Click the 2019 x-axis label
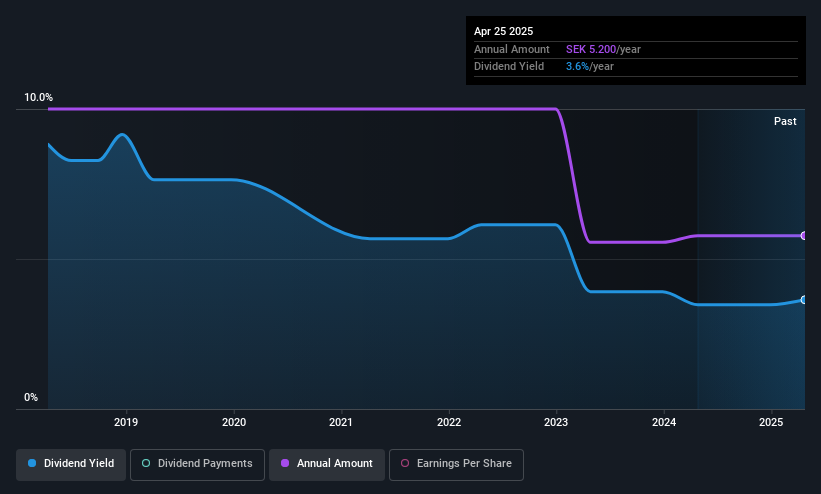821x494 pixels. pyautogui.click(x=126, y=422)
